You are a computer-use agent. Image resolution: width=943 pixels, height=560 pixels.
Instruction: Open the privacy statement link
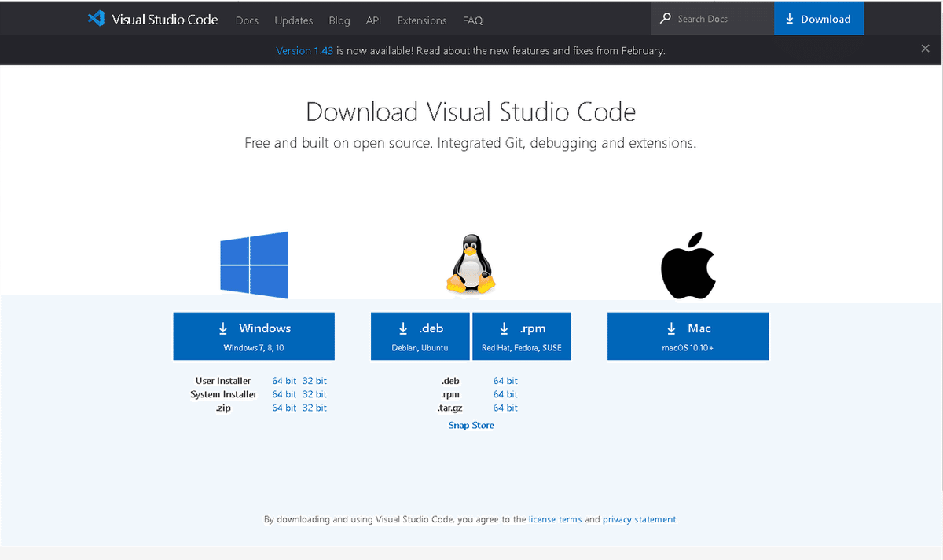pyautogui.click(x=640, y=519)
